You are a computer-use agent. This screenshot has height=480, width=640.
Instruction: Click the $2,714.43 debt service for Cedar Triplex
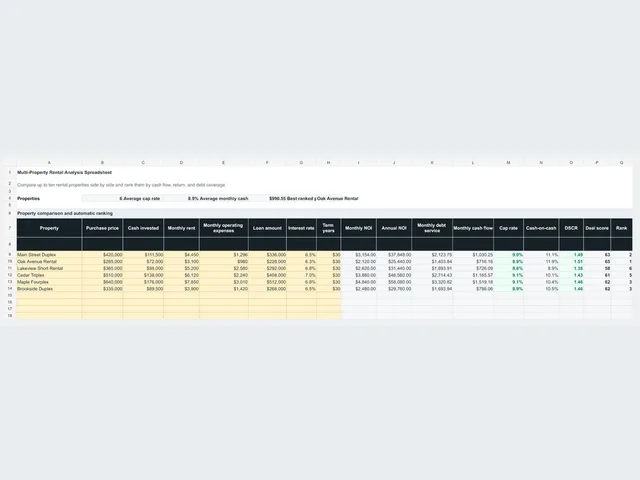[x=432, y=275]
